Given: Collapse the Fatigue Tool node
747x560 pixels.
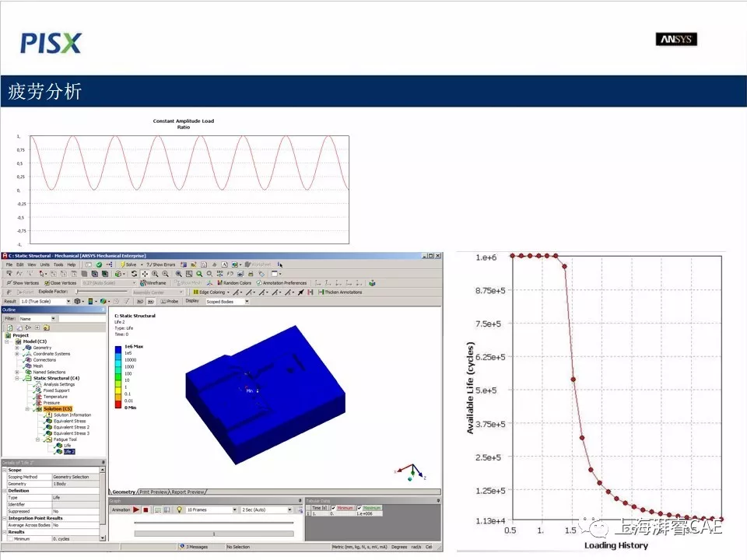Looking at the screenshot, I should [37, 439].
